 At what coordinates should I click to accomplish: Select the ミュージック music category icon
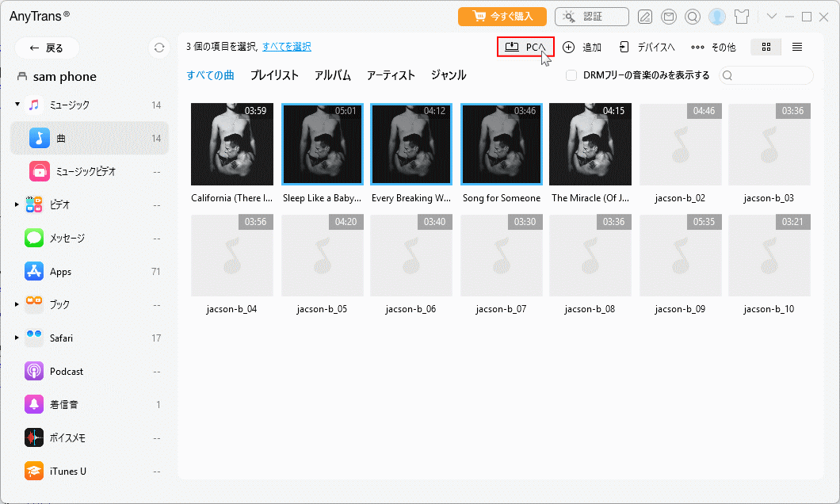click(34, 105)
